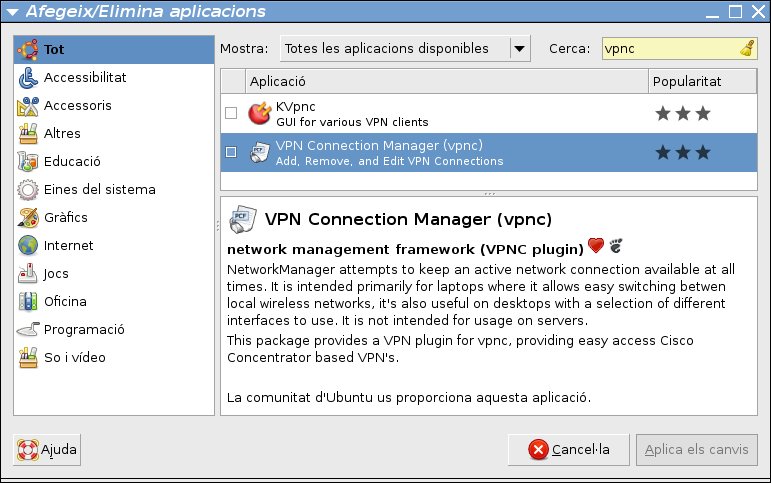
Task: Click the GNOME foot icon in description
Action: pos(616,245)
